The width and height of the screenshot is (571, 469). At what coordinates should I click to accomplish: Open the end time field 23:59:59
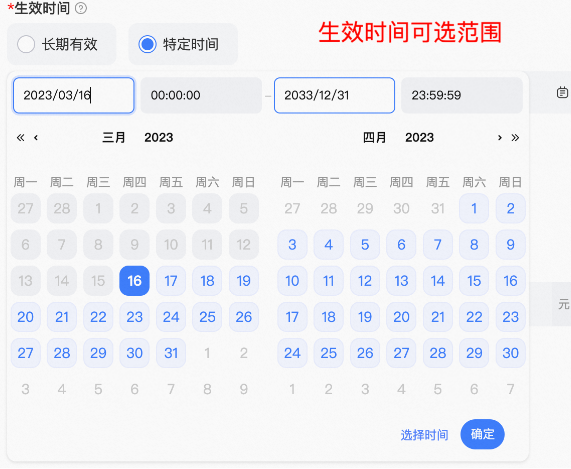pos(462,95)
